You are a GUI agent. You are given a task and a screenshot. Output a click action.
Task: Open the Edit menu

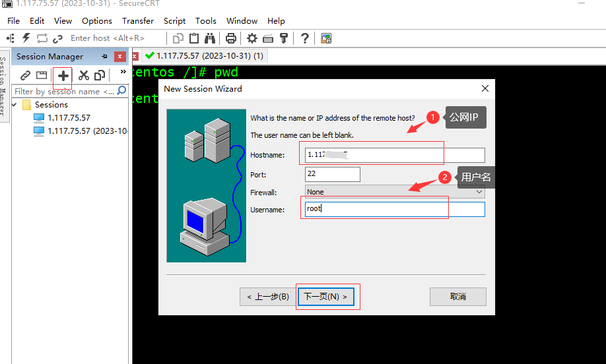(37, 21)
